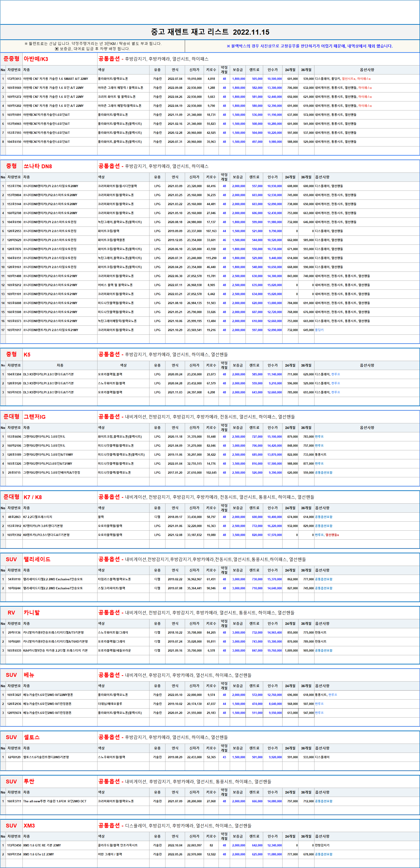
Task: Select car number 165하1035
Action: (x=14, y=392)
